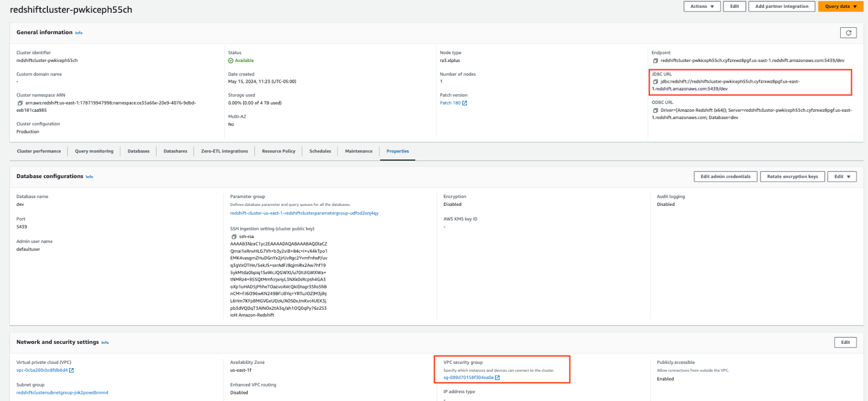Image resolution: width=868 pixels, height=401 pixels.
Task: Open VPC link vpc-0cba200cbc8fdb6d4
Action: tap(42, 371)
